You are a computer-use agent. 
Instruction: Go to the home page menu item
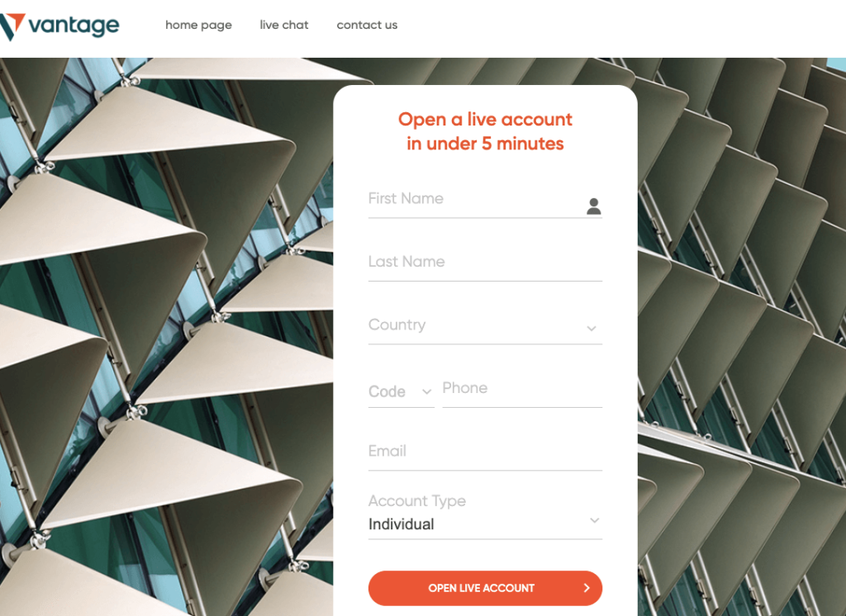coord(198,25)
